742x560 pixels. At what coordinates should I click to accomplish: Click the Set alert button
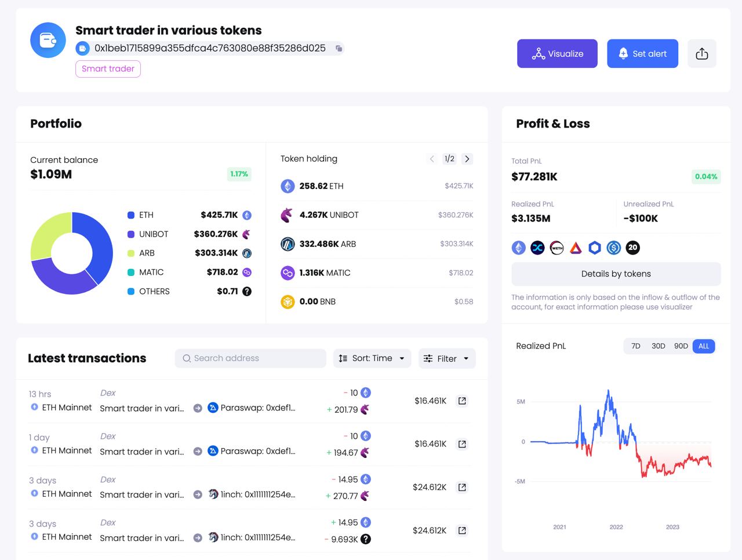coord(642,54)
